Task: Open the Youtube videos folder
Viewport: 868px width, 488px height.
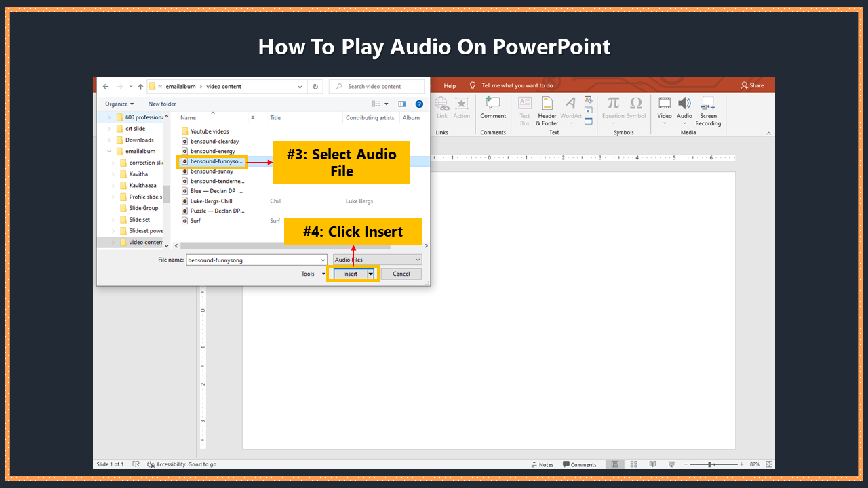Action: pos(205,131)
